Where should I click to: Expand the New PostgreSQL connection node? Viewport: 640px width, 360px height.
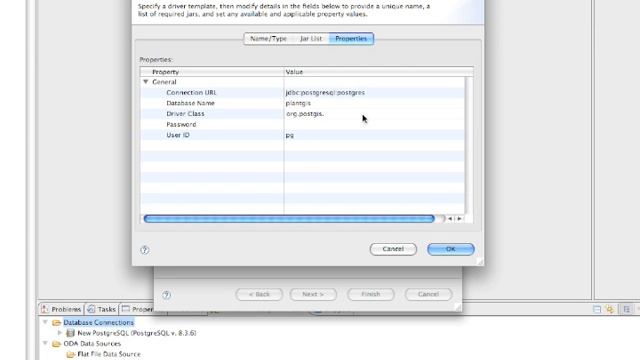(60, 333)
